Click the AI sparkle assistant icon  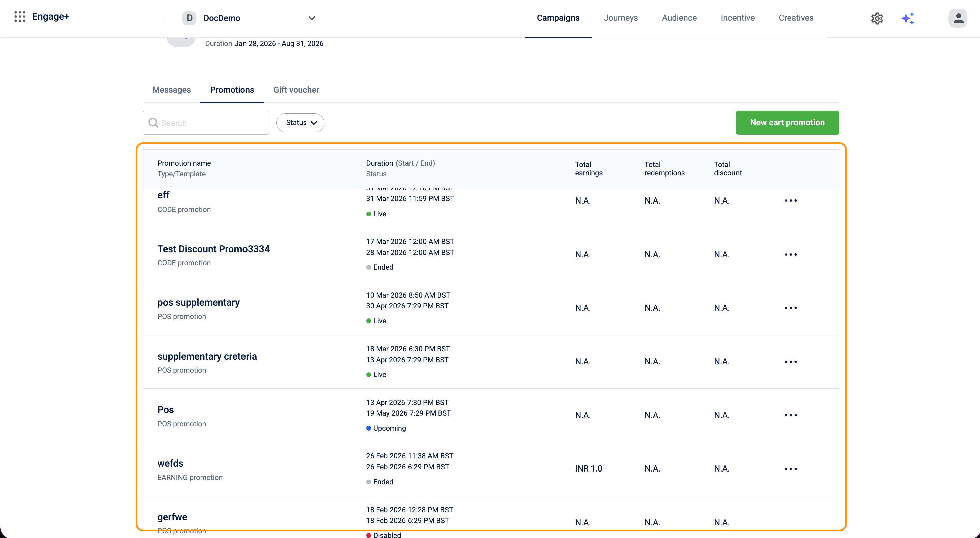tap(908, 18)
